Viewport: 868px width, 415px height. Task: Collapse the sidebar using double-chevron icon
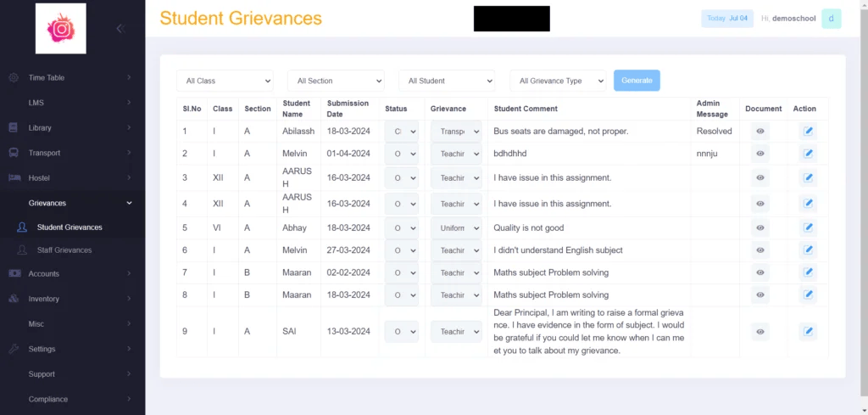point(120,29)
